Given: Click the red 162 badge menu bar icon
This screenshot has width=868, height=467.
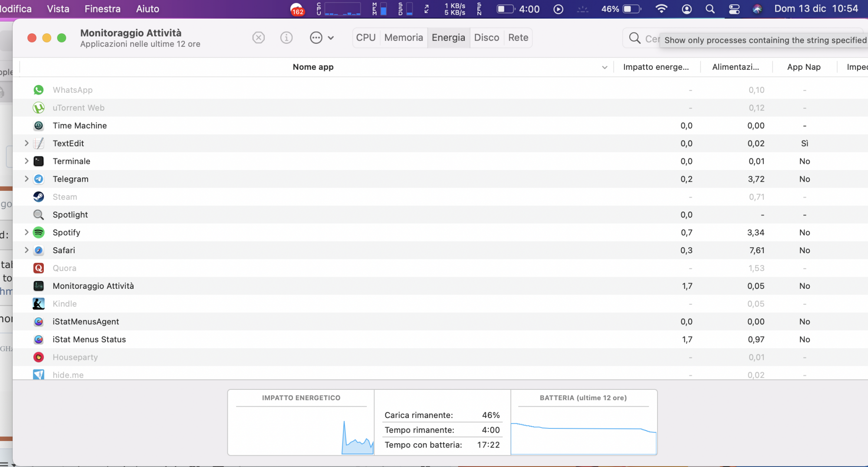Looking at the screenshot, I should click(x=297, y=9).
